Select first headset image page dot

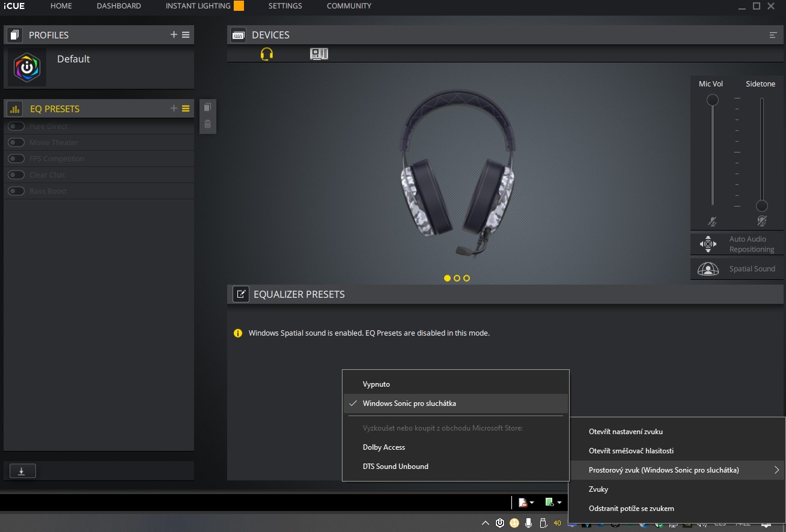coord(447,278)
